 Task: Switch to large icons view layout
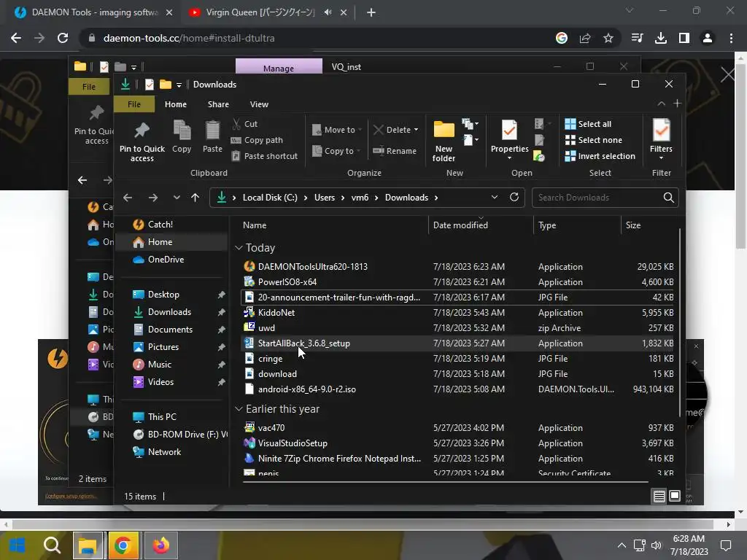coord(675,496)
